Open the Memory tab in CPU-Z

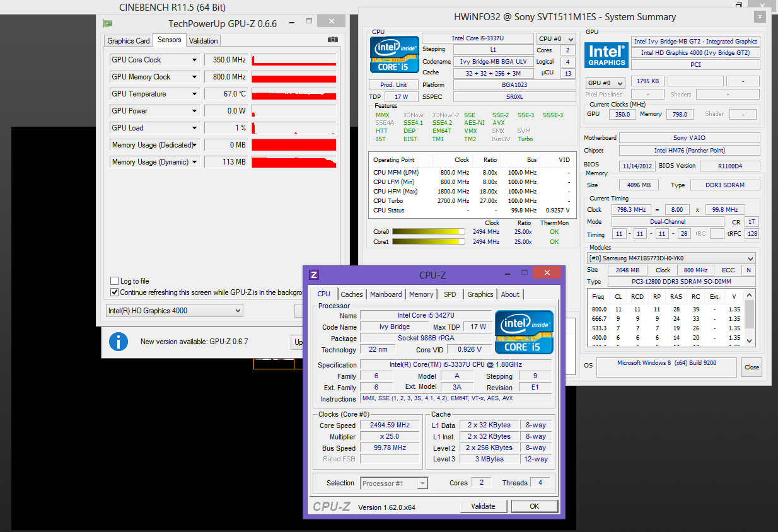click(x=421, y=294)
